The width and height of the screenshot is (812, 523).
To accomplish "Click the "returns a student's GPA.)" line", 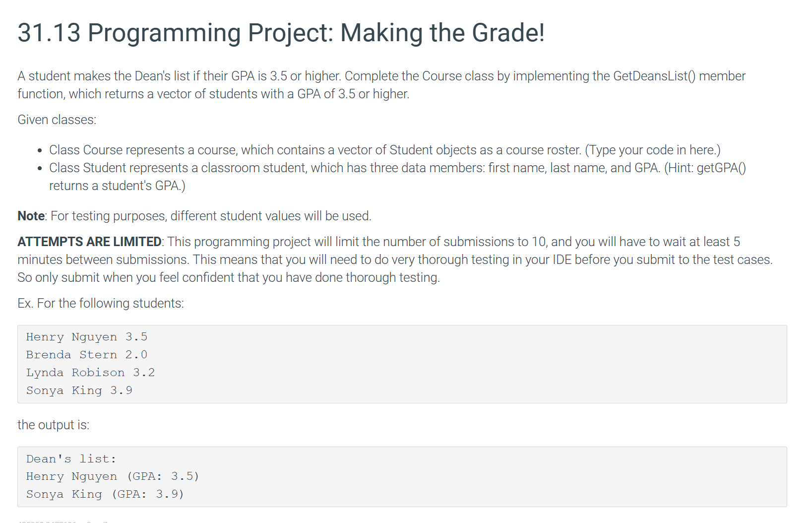I will point(117,186).
